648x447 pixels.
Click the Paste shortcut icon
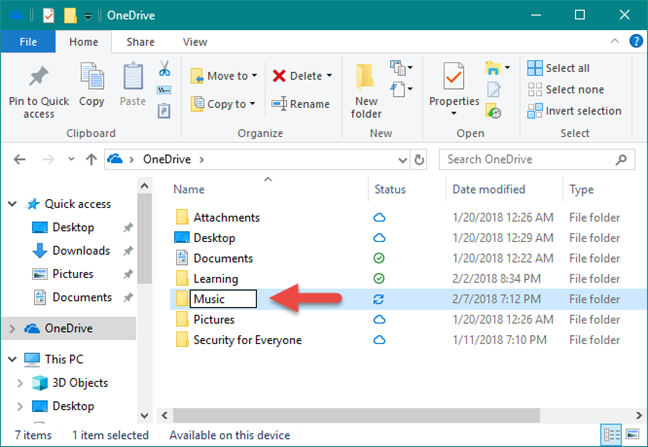click(164, 111)
